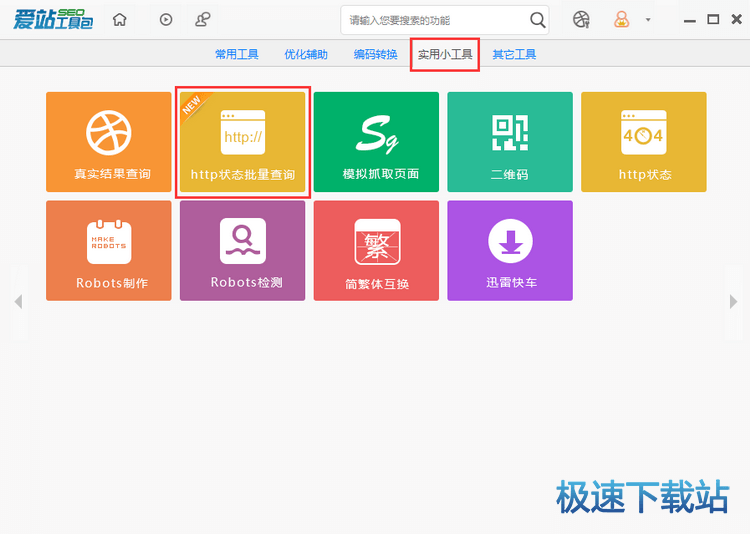Viewport: 750px width, 534px height.
Task: Open the 迅雷快车 download tool
Action: click(x=510, y=251)
